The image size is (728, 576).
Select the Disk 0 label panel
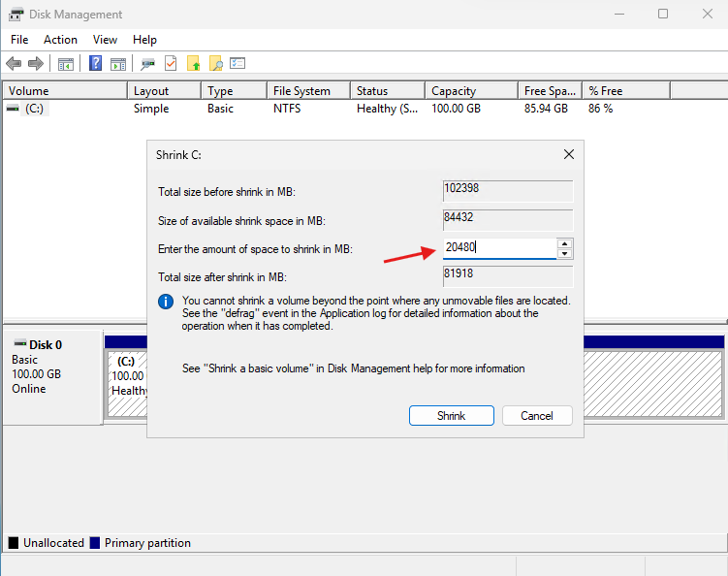pyautogui.click(x=52, y=373)
